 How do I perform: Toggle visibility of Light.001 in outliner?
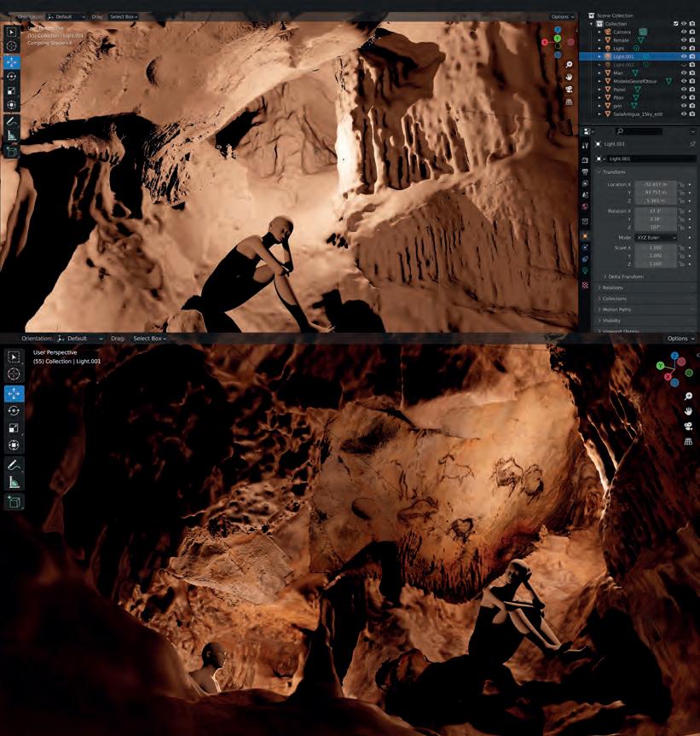[684, 56]
